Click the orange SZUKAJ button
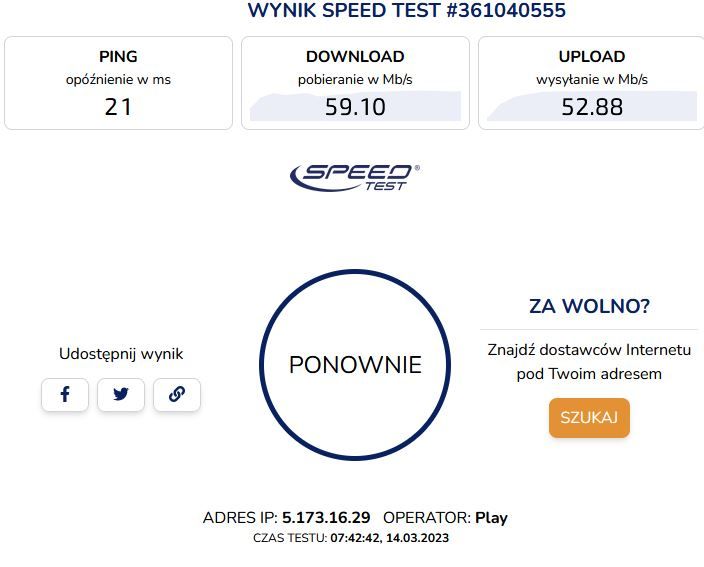The width and height of the screenshot is (704, 567). click(589, 418)
